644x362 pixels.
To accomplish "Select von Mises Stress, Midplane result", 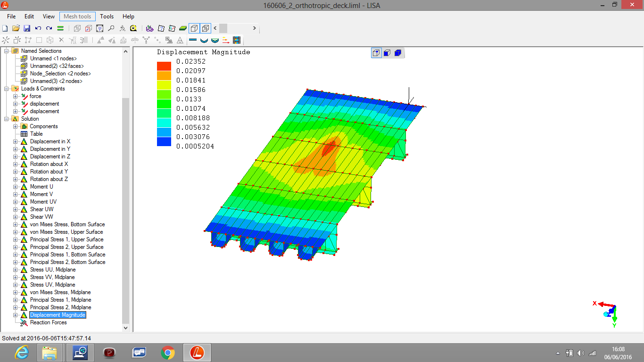I will [60, 292].
